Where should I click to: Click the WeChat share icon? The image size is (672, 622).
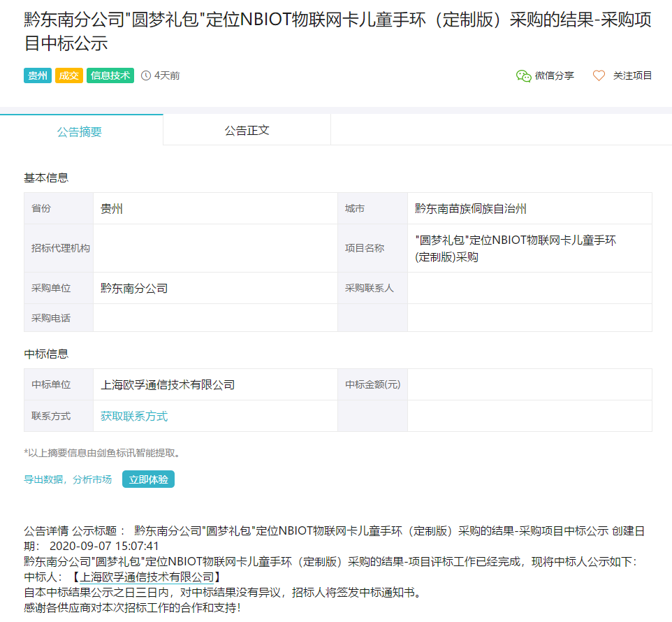[x=523, y=76]
